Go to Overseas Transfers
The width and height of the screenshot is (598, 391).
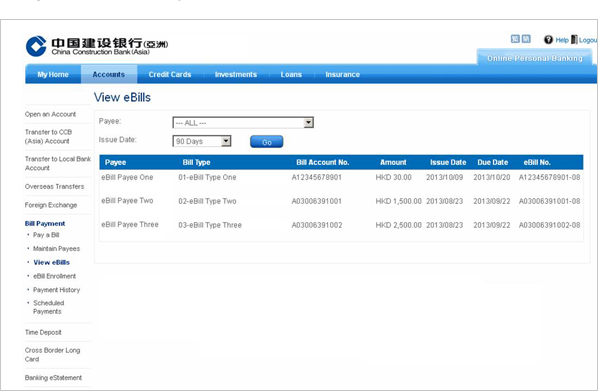pos(55,187)
